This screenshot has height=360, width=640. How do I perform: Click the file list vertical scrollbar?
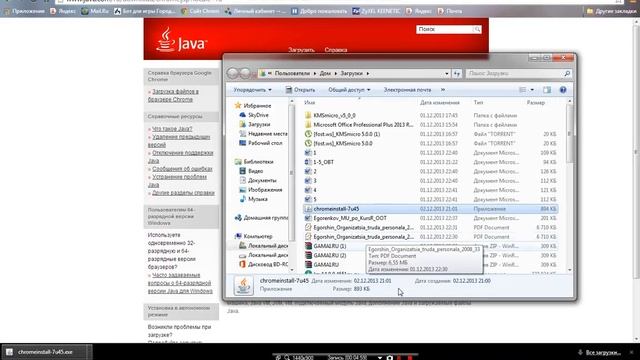[x=569, y=134]
